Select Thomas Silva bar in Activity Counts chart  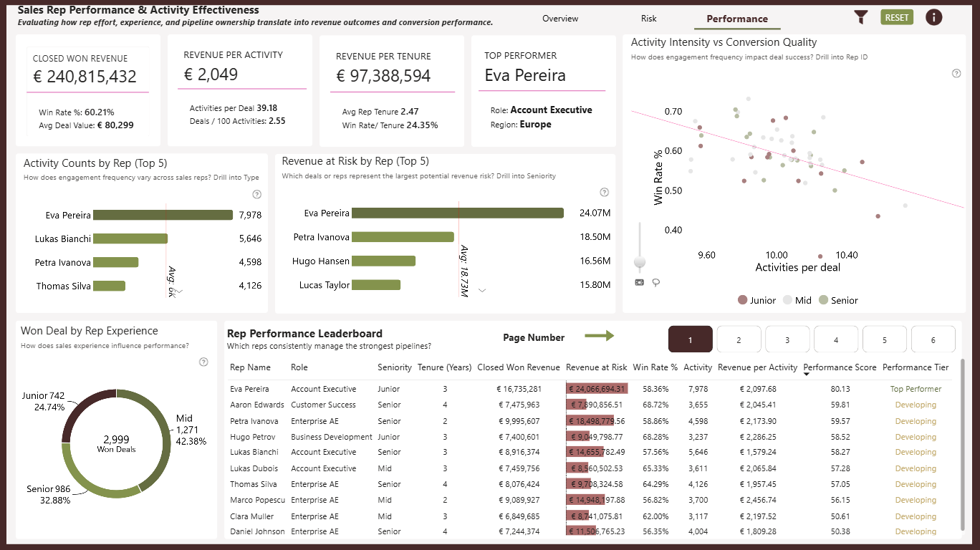tap(109, 286)
